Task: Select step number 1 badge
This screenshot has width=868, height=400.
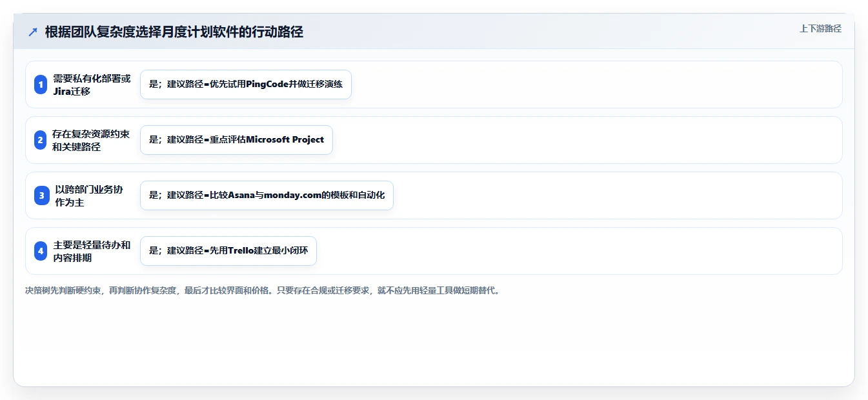Action: (x=41, y=85)
